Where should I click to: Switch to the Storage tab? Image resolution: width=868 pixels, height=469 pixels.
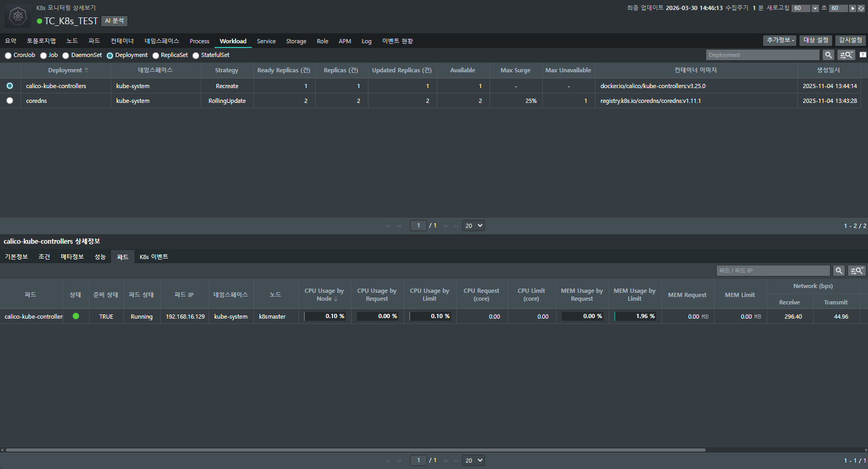pyautogui.click(x=296, y=41)
